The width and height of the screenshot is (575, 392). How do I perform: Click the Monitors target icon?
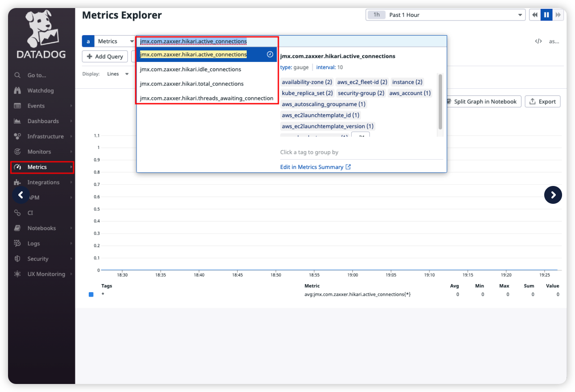pos(17,152)
